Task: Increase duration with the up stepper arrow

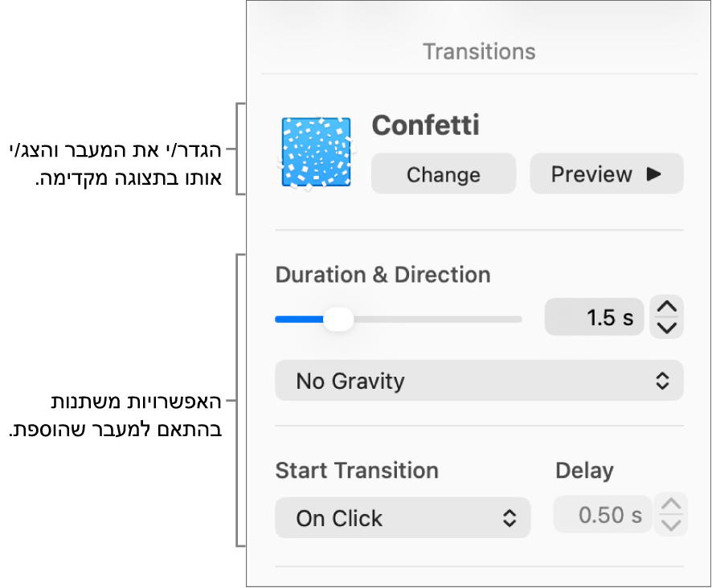Action: click(x=666, y=307)
